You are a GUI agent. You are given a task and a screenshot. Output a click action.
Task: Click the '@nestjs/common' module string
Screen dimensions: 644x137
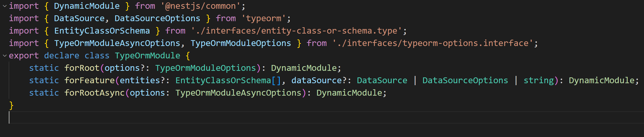201,6
